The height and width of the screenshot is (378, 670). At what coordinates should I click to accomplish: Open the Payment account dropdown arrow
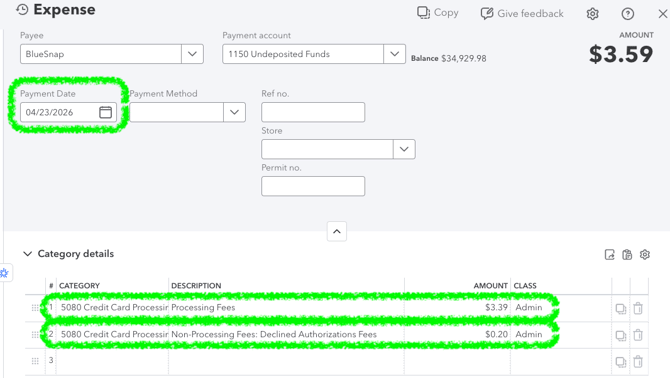pos(394,54)
